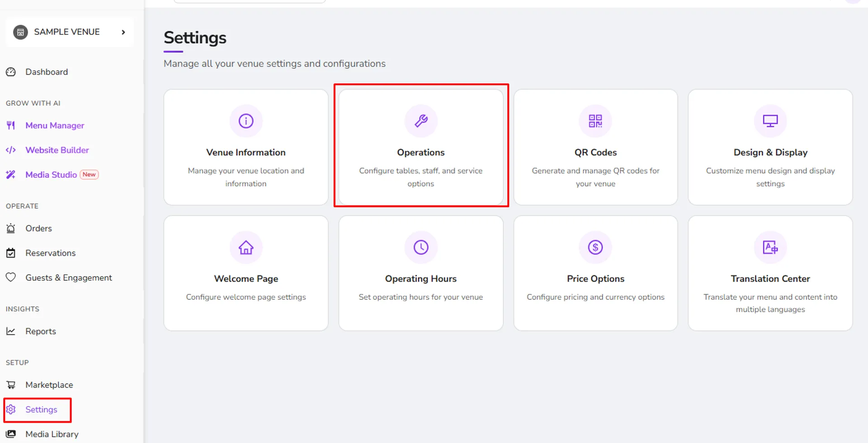Click "Manage all your venue settings" subtitle

[274, 64]
